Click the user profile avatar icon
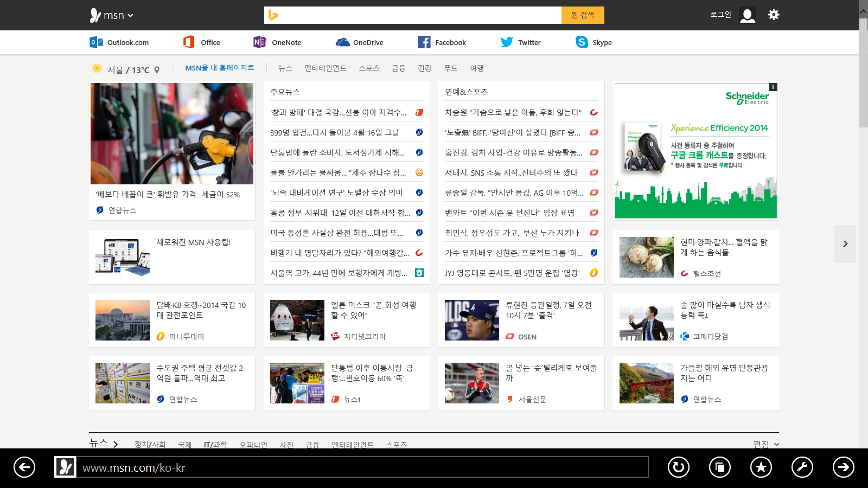This screenshot has height=488, width=868. point(748,15)
